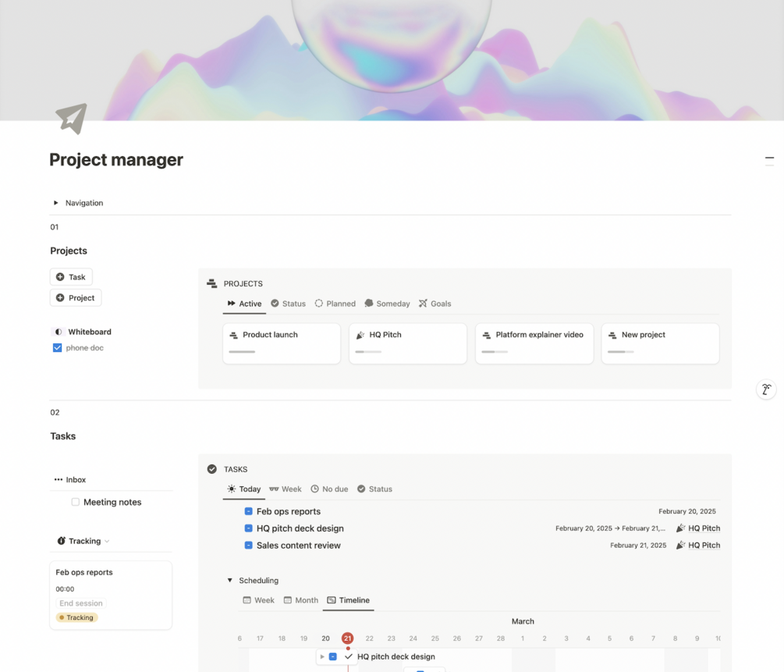Open HQ Pitch link on pitch deck row

(704, 528)
